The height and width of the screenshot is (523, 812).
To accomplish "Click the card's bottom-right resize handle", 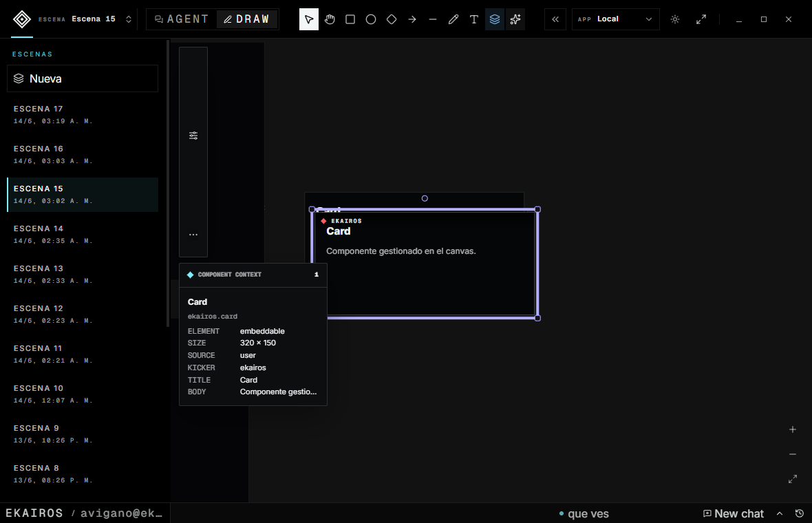I will coord(537,318).
